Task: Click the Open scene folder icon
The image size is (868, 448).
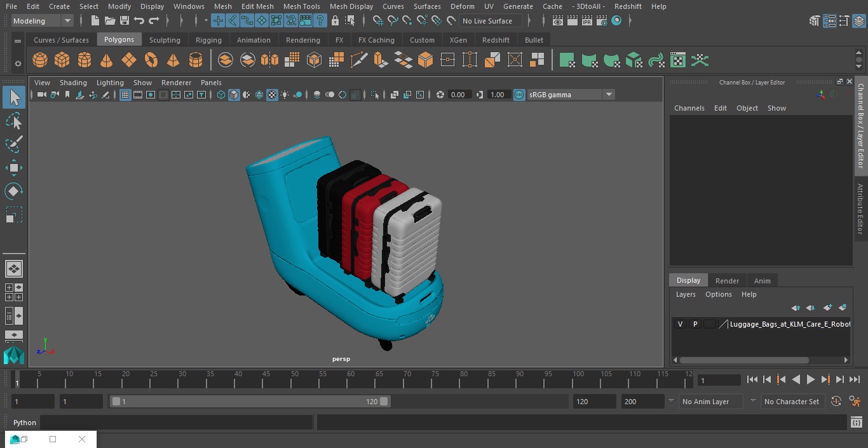Action: (x=110, y=21)
